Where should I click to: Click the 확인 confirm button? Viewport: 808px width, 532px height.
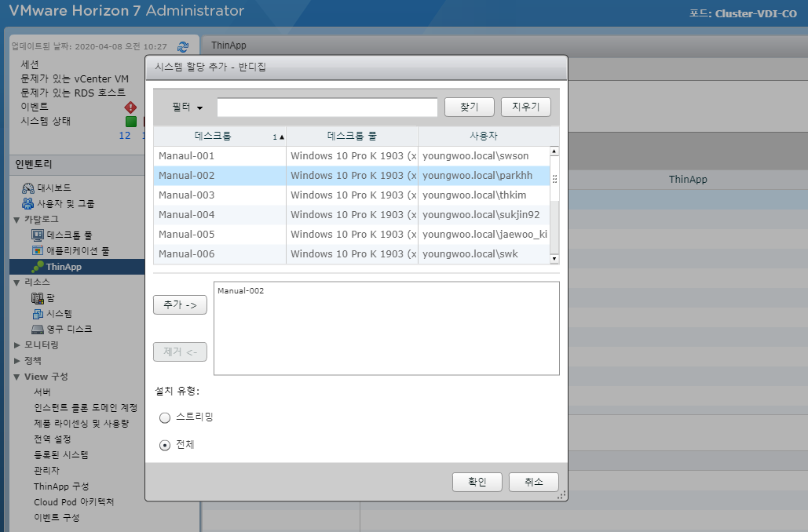477,482
